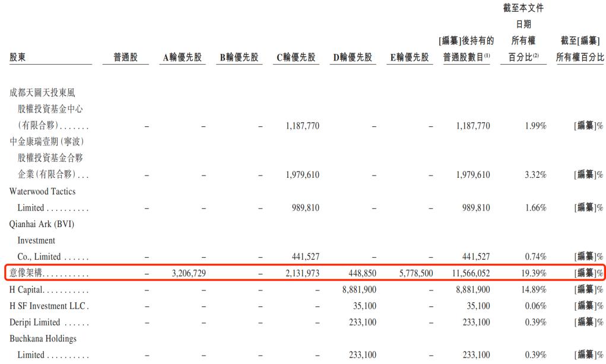Click Waterwood Tactics shareholder name
The height and width of the screenshot is (364, 606).
(x=43, y=191)
